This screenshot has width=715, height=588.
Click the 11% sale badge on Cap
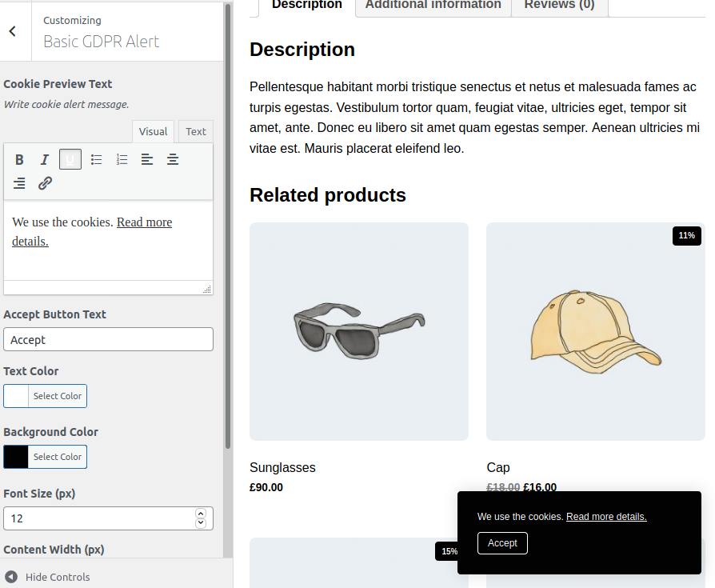point(687,236)
